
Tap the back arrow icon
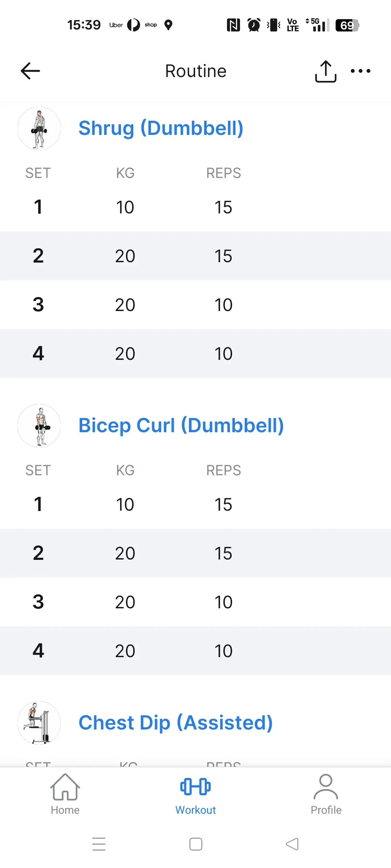(30, 71)
